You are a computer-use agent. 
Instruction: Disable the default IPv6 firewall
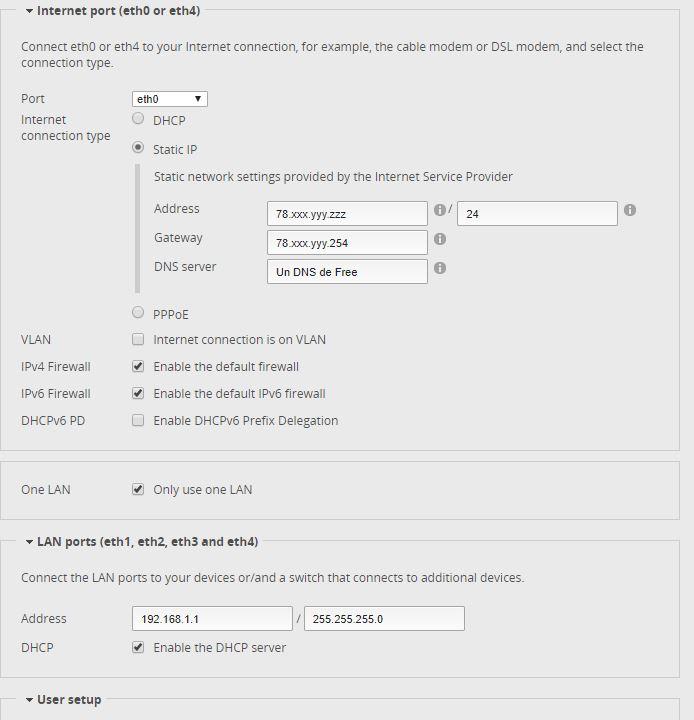tap(138, 394)
